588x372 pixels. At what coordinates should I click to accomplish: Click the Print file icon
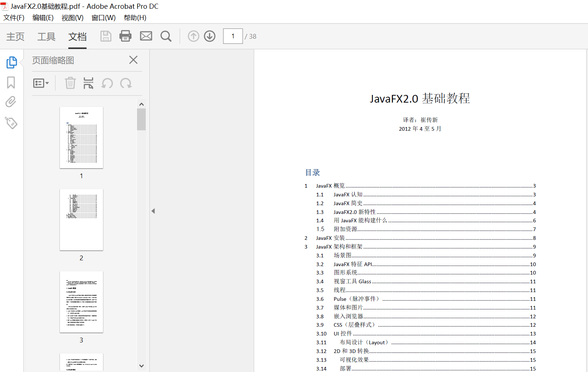coord(125,36)
